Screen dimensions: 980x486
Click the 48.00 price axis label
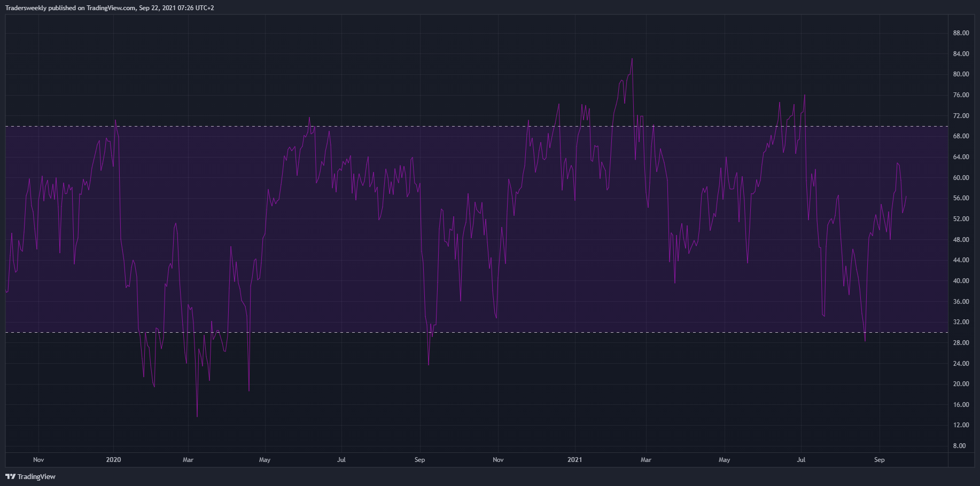(x=961, y=240)
